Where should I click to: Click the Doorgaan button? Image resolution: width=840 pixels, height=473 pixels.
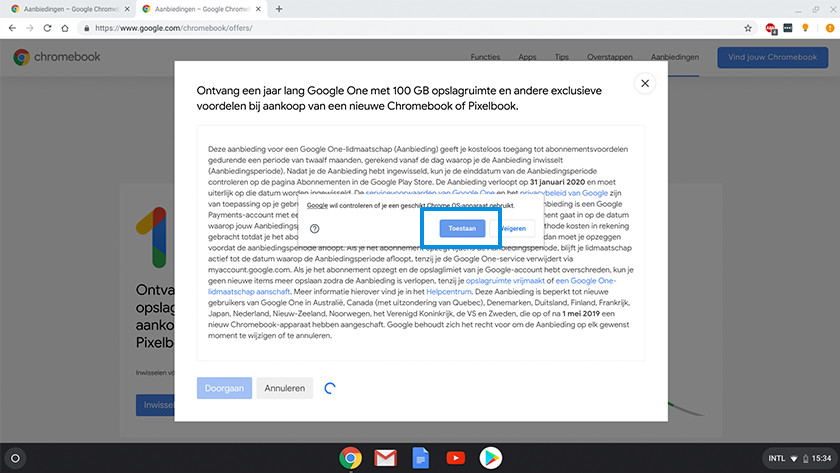pyautogui.click(x=224, y=388)
